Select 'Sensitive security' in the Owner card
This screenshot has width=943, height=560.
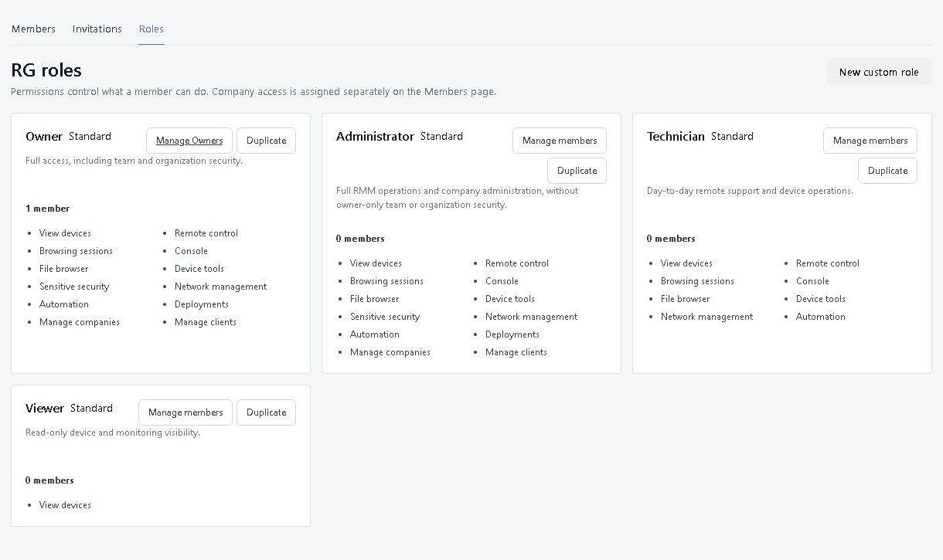point(74,287)
